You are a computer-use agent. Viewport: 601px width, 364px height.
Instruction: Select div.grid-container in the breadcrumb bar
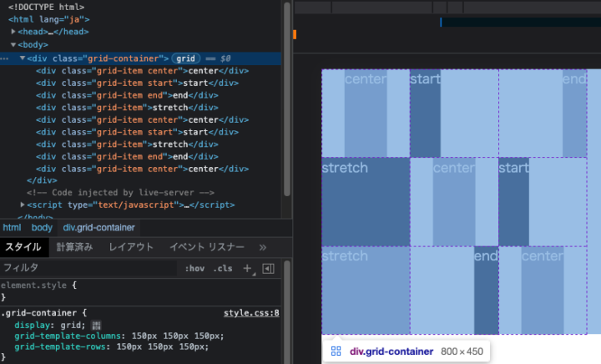pyautogui.click(x=98, y=228)
